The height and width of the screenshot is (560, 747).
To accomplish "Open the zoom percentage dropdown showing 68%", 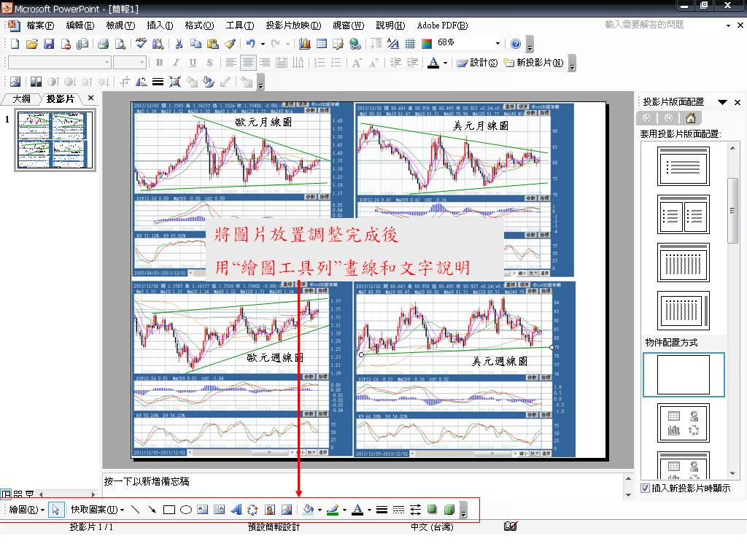I will click(x=498, y=44).
